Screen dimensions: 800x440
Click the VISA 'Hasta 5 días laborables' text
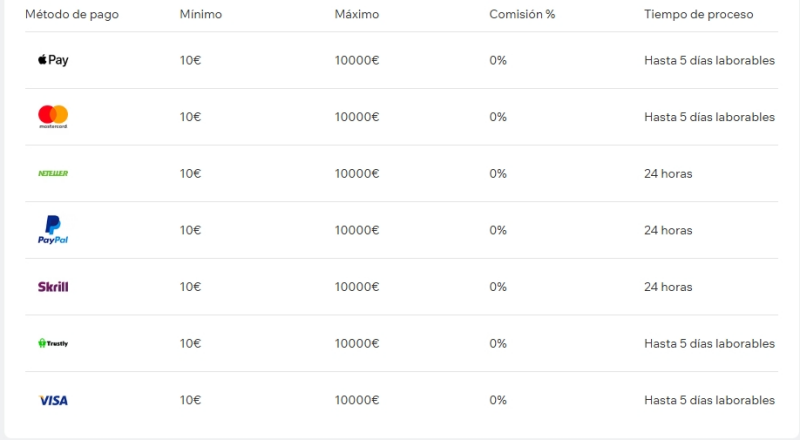(709, 400)
